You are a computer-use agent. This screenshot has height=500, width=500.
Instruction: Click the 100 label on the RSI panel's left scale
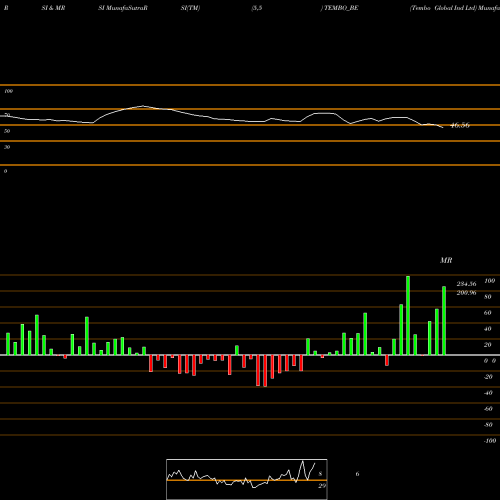(8, 91)
